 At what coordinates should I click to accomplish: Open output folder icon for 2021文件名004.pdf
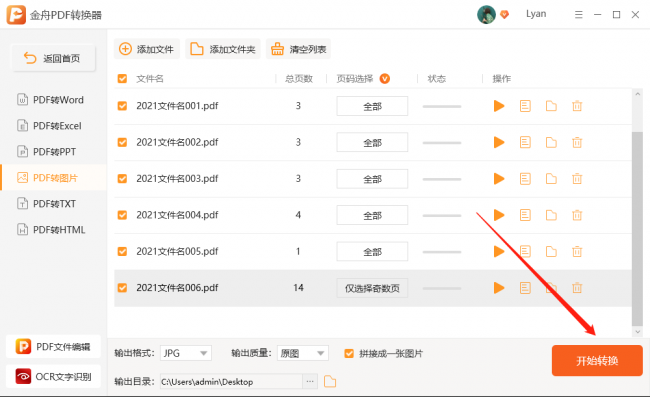click(551, 215)
